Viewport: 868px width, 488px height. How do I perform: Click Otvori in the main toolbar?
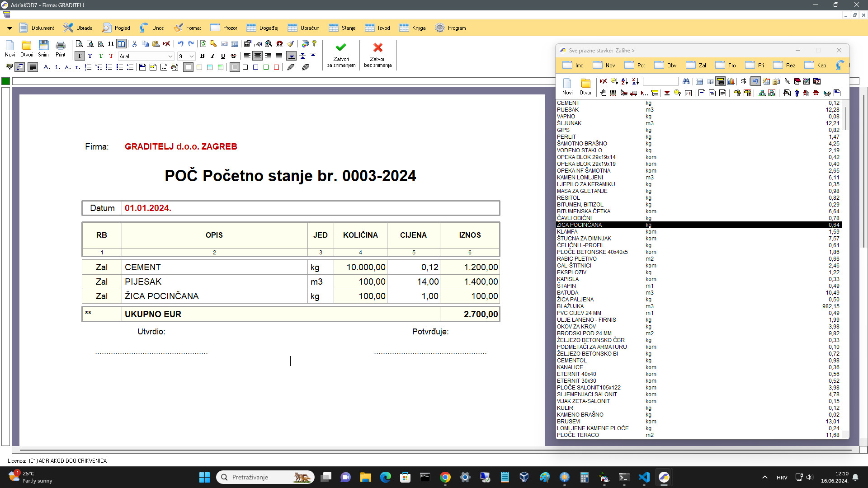pyautogui.click(x=27, y=48)
